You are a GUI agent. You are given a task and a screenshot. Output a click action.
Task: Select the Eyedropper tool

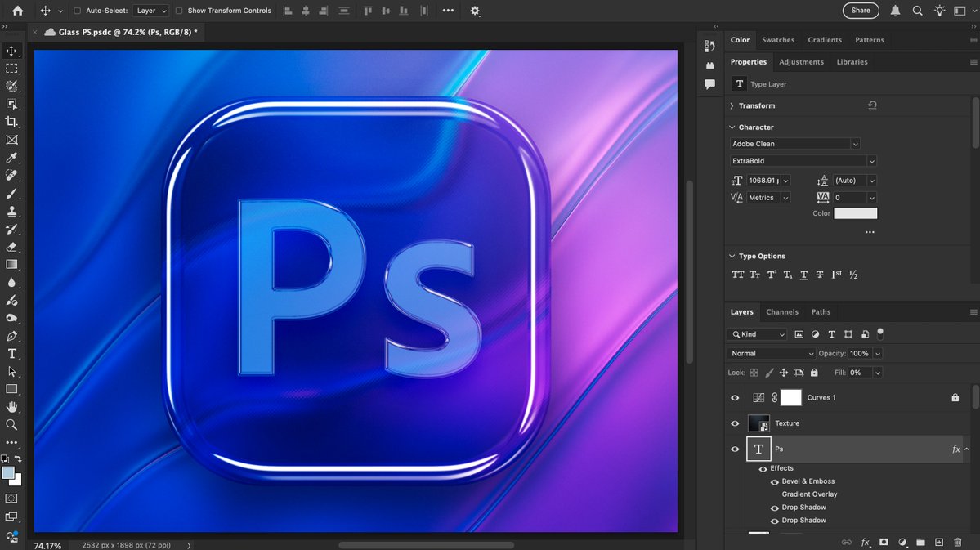[11, 158]
